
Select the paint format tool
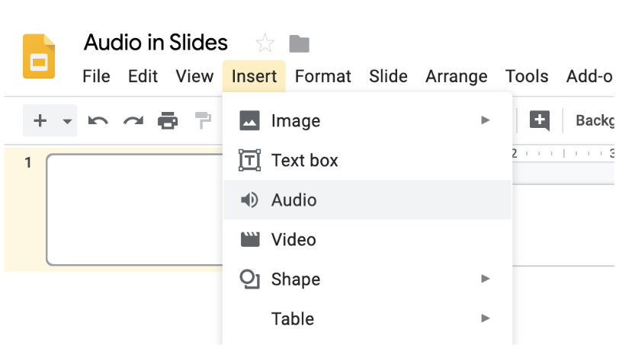[x=203, y=120]
